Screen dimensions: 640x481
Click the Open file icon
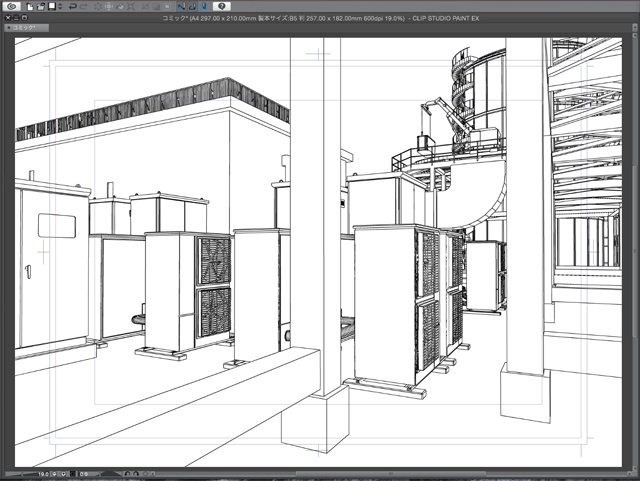pyautogui.click(x=41, y=7)
